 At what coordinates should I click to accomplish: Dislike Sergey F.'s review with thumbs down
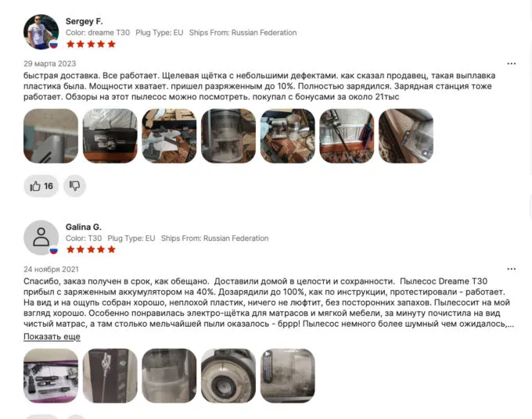point(74,186)
